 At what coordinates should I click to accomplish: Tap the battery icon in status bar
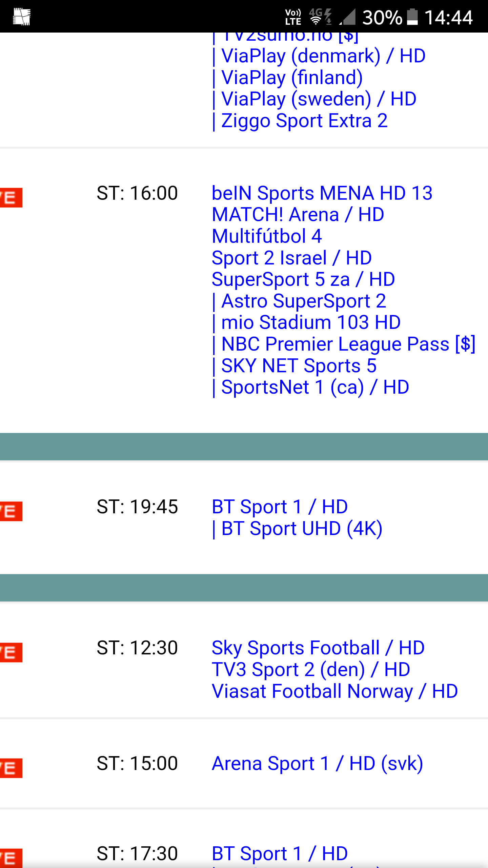click(412, 17)
